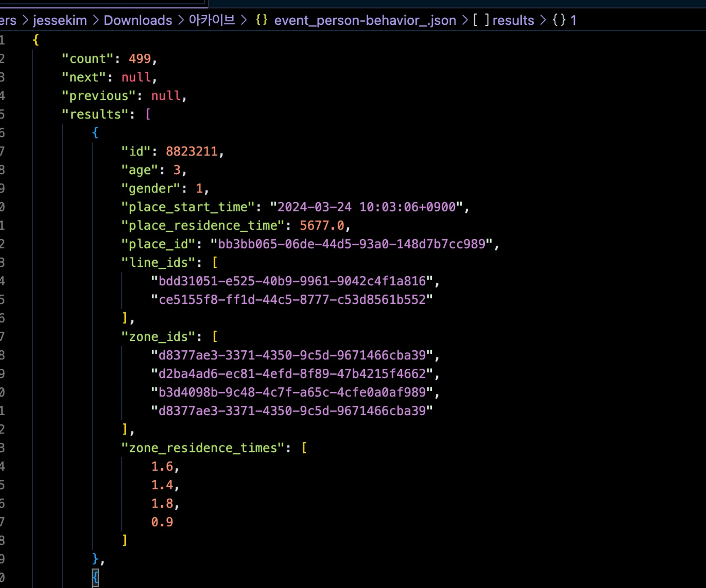Screen dimensions: 706x588
Task: Place the cursor on count value 499
Action: tap(140, 59)
